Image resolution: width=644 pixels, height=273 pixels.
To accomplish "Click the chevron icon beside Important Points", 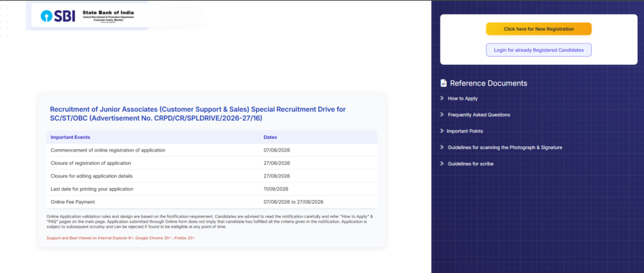I will pos(442,131).
